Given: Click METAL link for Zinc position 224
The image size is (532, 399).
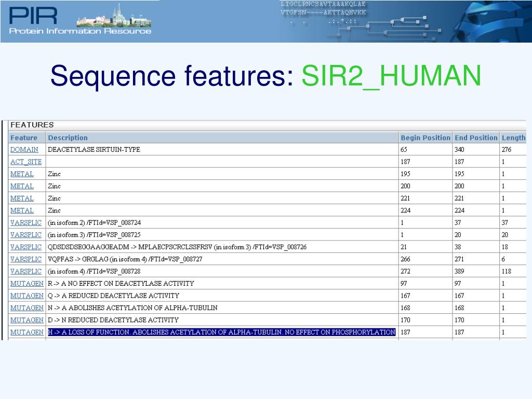Looking at the screenshot, I should tap(22, 210).
